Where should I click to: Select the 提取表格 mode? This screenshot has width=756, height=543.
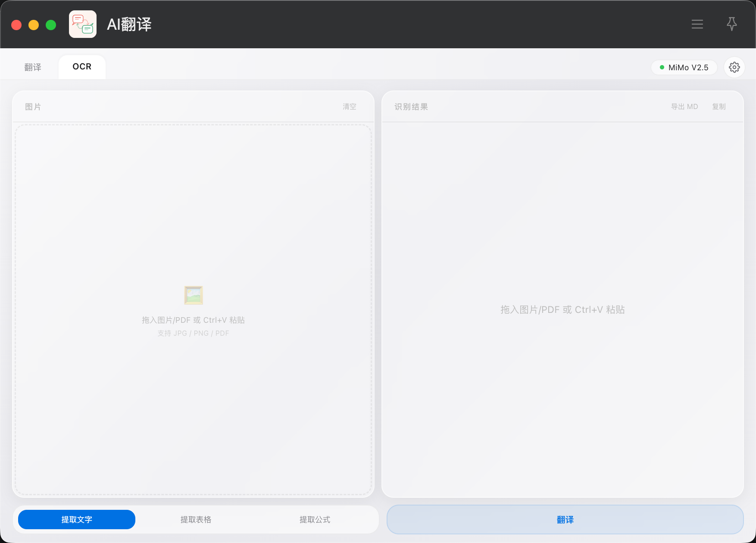pos(196,519)
